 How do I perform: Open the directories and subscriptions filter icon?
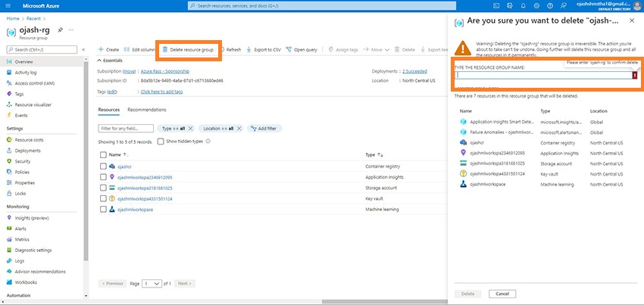510,6
